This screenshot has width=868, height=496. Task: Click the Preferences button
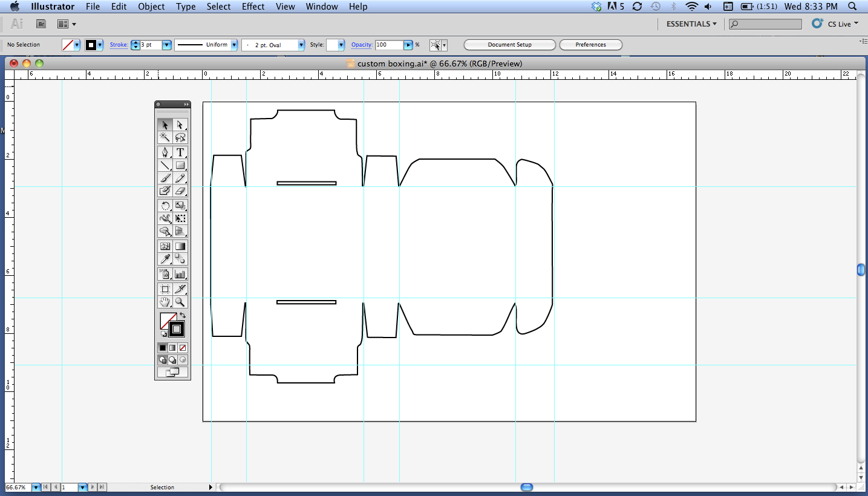tap(590, 45)
